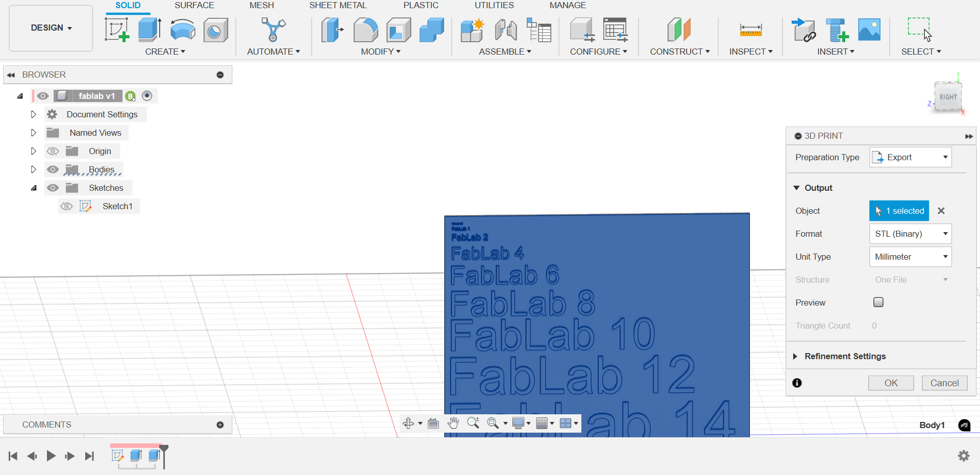Switch to the PLASTIC tab
The width and height of the screenshot is (980, 475).
coord(421,6)
